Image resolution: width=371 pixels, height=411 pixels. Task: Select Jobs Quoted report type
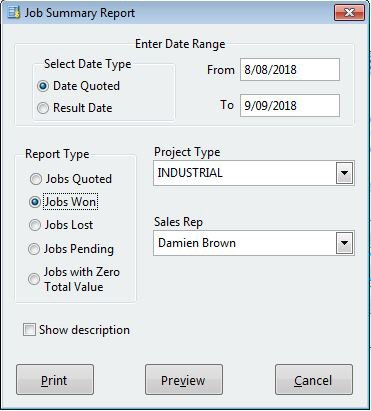pos(35,179)
